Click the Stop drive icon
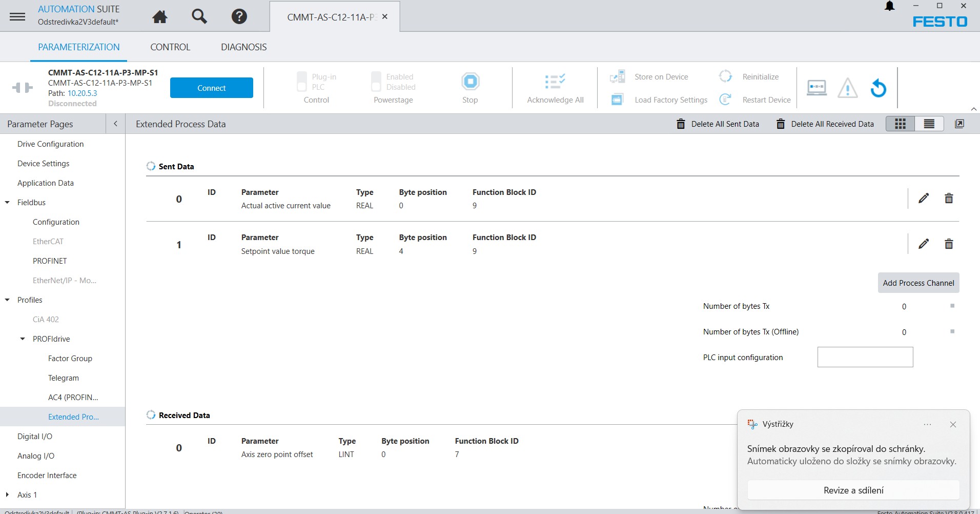Viewport: 980px width, 514px height. 470,81
